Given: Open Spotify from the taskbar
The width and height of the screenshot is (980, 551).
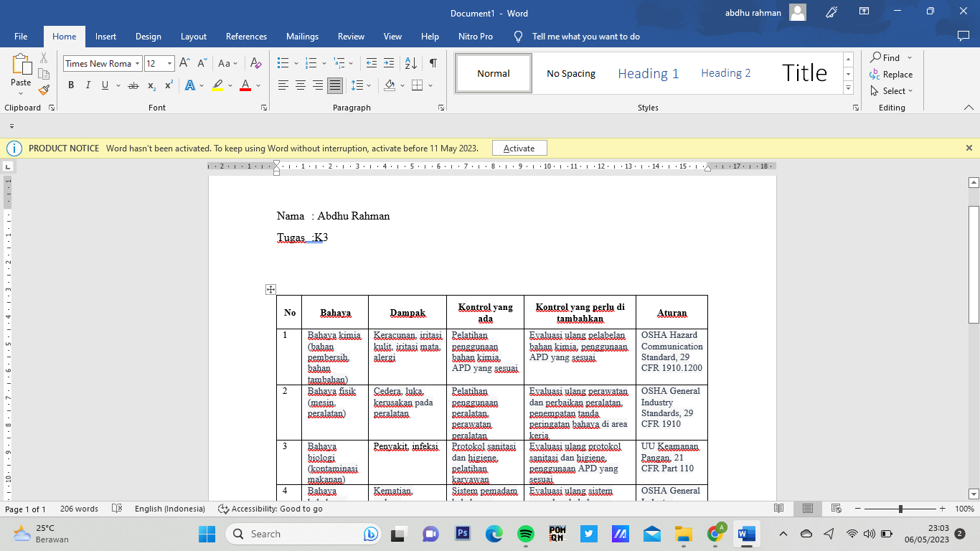Looking at the screenshot, I should [x=526, y=534].
